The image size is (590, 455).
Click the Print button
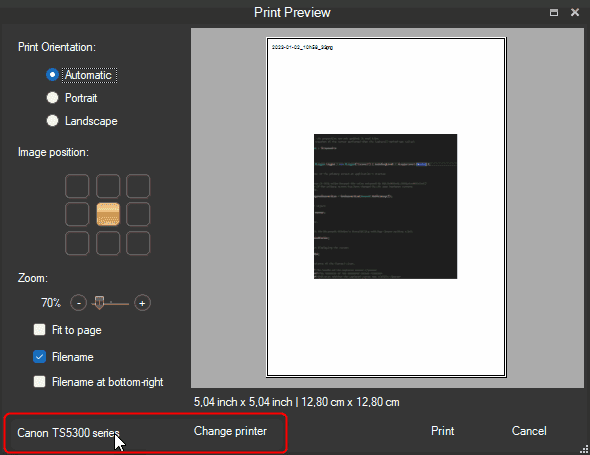[x=442, y=431]
